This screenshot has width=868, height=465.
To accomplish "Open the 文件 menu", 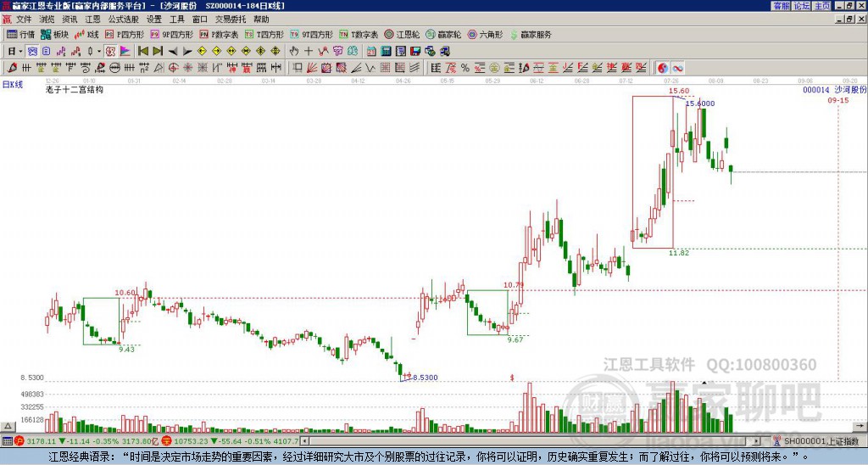I will click(x=24, y=20).
